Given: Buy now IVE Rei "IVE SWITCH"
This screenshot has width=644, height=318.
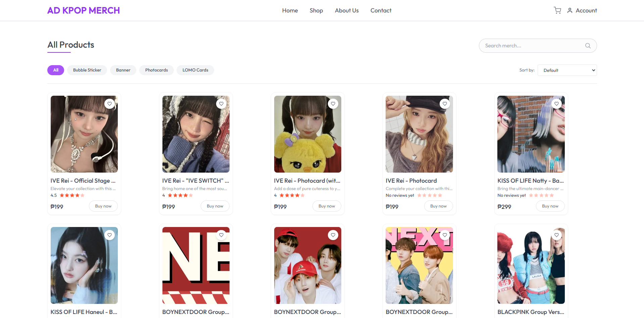Looking at the screenshot, I should pyautogui.click(x=215, y=206).
